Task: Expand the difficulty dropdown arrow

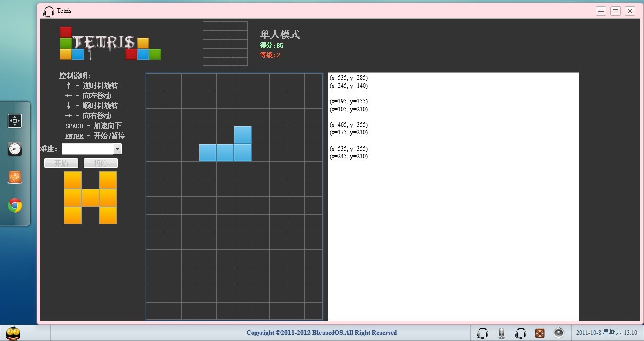Action: click(x=117, y=149)
